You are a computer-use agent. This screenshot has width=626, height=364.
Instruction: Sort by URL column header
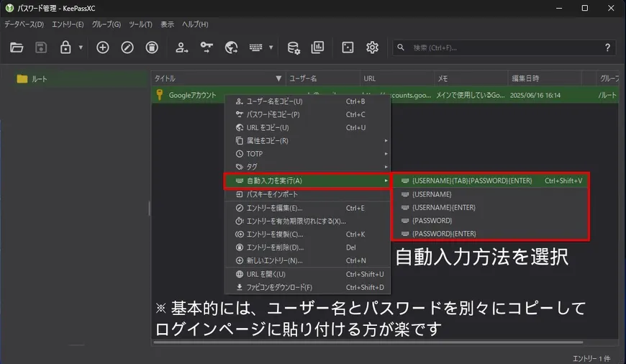[397, 78]
